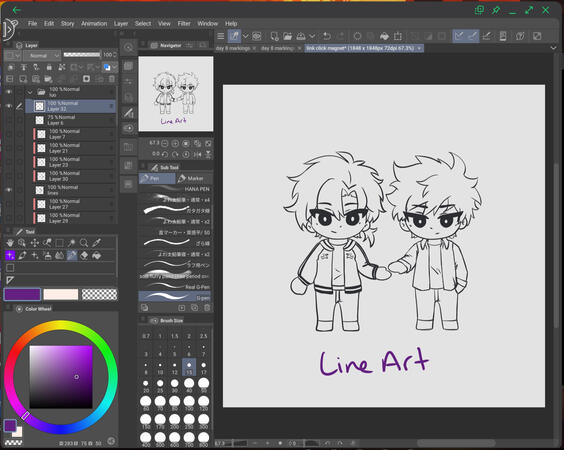Click the Lock layer icon

tap(49, 67)
